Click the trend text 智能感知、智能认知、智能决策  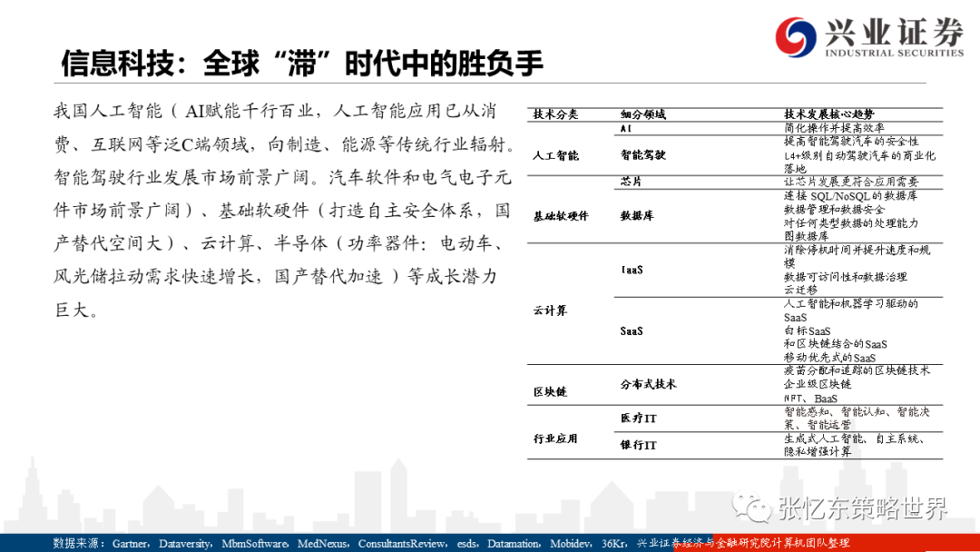(857, 419)
